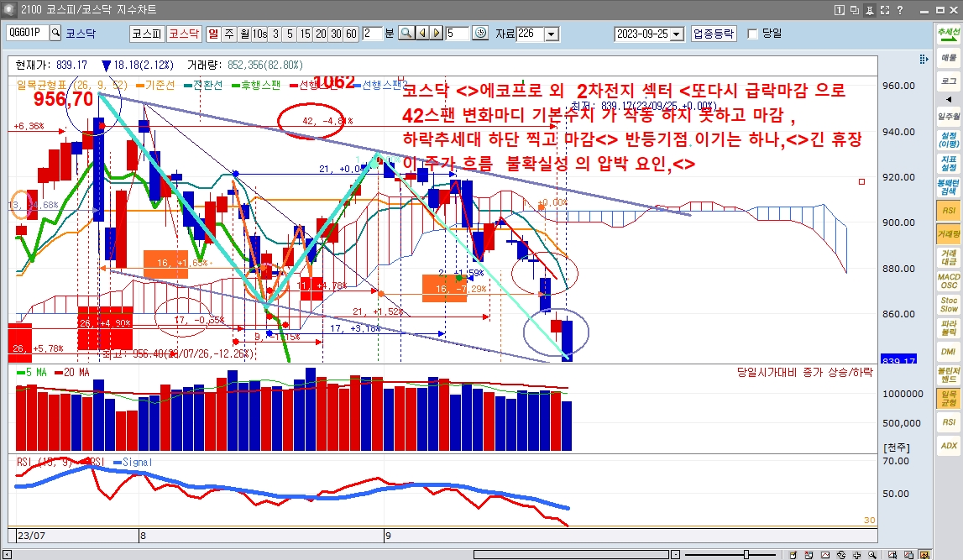Open the 설정(이평) moving average settings
The image size is (963, 560).
click(x=949, y=140)
